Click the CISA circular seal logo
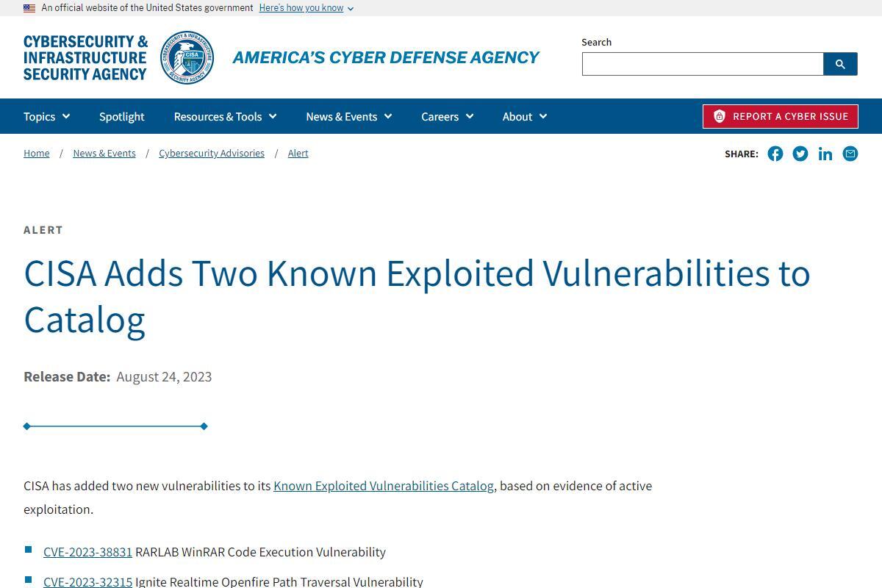This screenshot has height=588, width=882. (187, 57)
